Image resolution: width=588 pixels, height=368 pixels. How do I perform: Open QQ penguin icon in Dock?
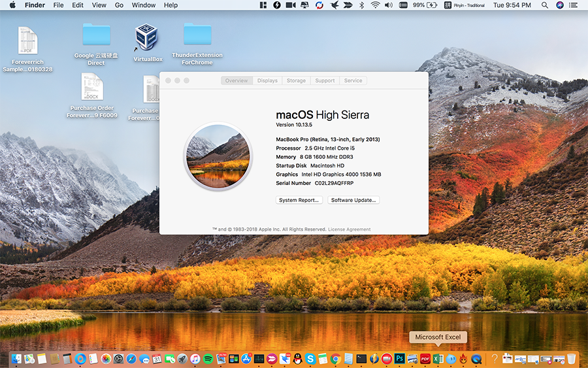297,359
